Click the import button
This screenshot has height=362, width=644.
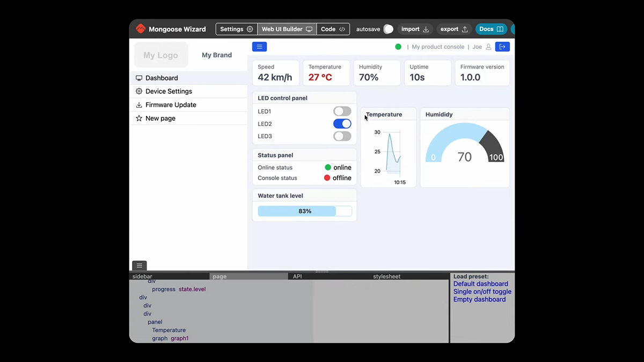[415, 29]
